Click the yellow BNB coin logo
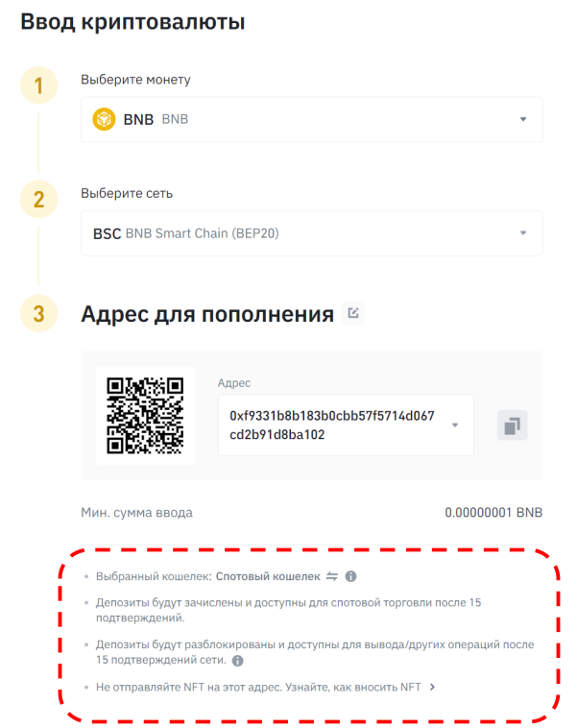Screen dimensions: 577x728 click(x=104, y=119)
